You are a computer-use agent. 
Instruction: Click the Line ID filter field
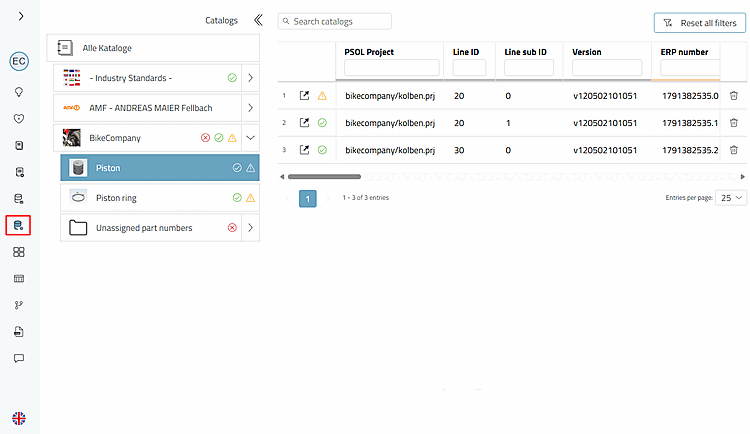pos(469,67)
